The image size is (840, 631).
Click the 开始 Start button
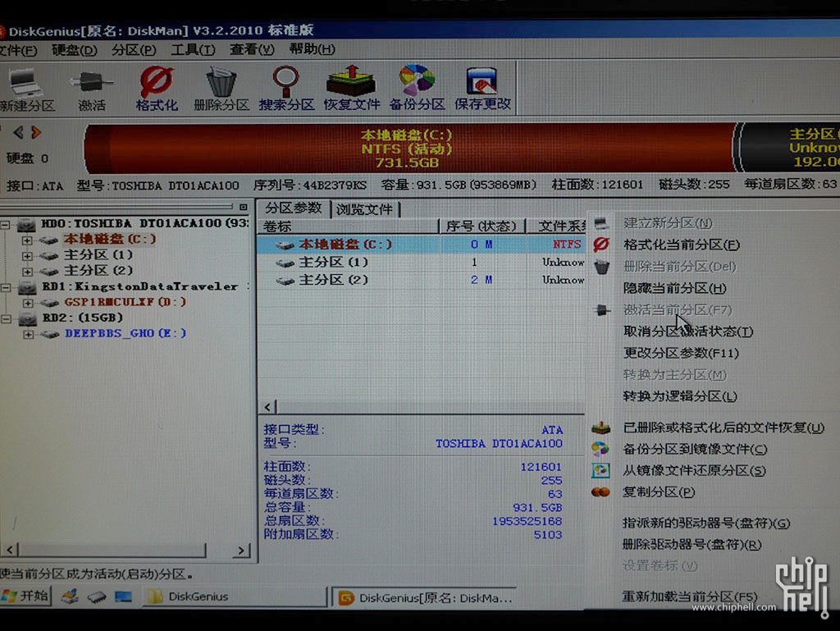coord(25,596)
